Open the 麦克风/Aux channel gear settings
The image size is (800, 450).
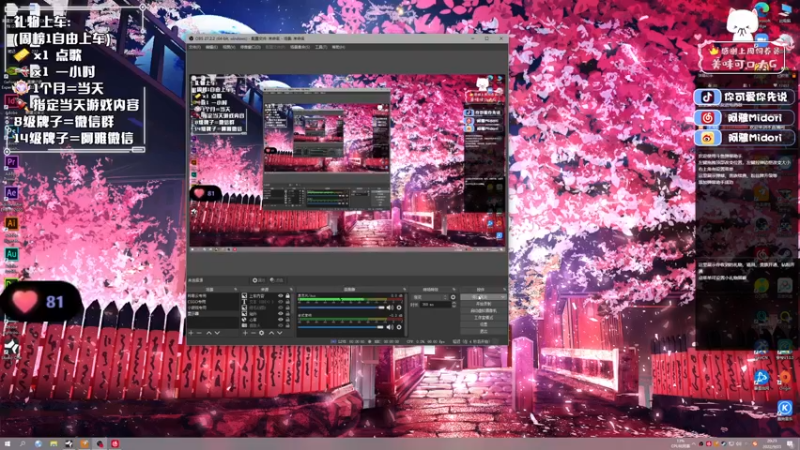(x=399, y=308)
